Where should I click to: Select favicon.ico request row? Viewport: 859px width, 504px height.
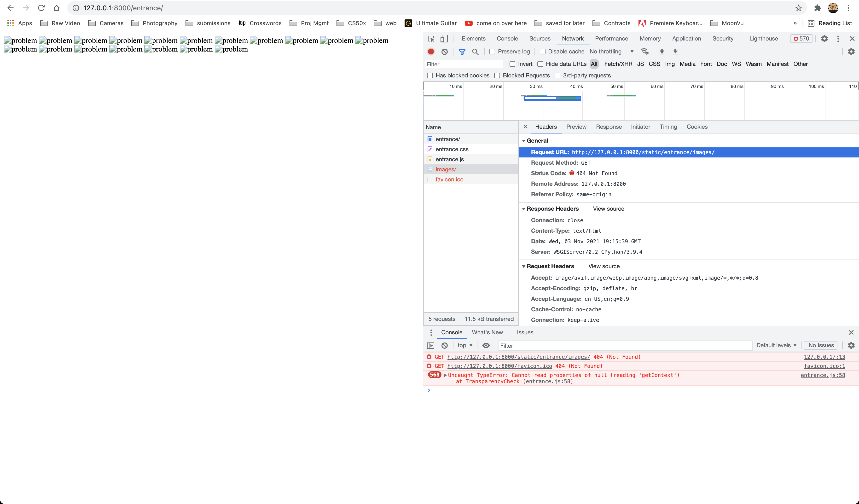[471, 179]
